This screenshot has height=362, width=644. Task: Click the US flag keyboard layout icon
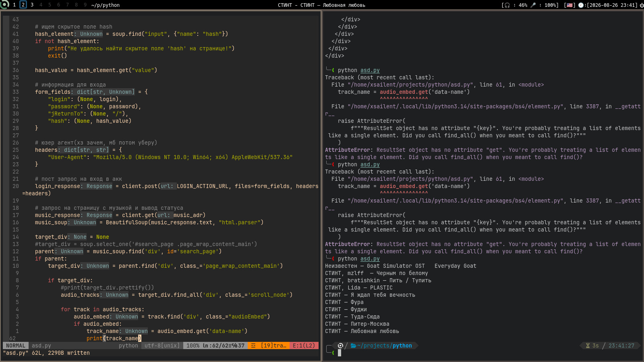click(569, 5)
